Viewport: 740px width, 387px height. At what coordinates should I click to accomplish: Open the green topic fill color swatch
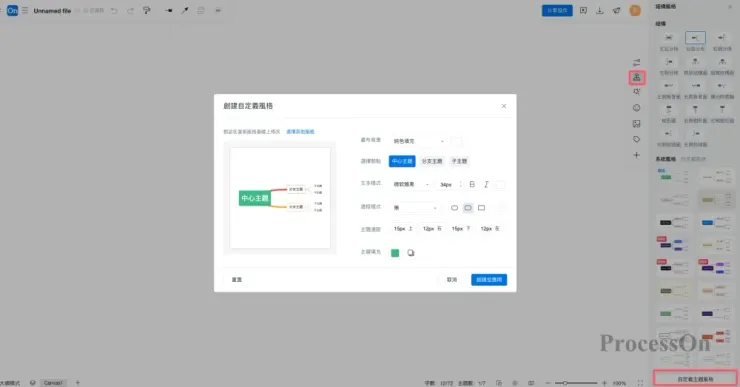coord(395,253)
